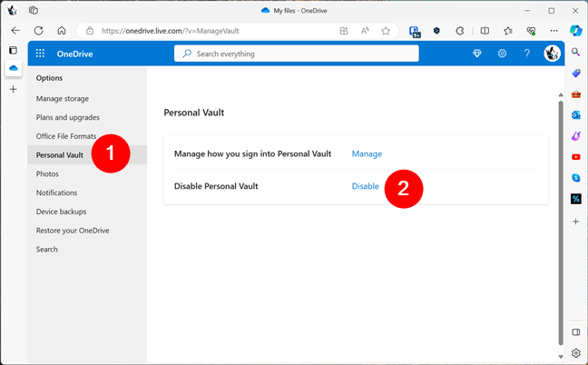This screenshot has height=365, width=588.
Task: Open the YouTube icon in the sidebar
Action: click(576, 157)
